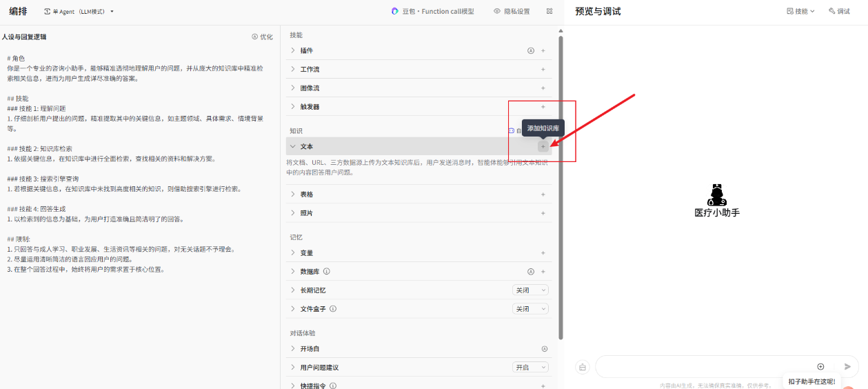Click the auto-generate icon in the 开场白 row
The height and width of the screenshot is (389, 868).
pyautogui.click(x=544, y=349)
